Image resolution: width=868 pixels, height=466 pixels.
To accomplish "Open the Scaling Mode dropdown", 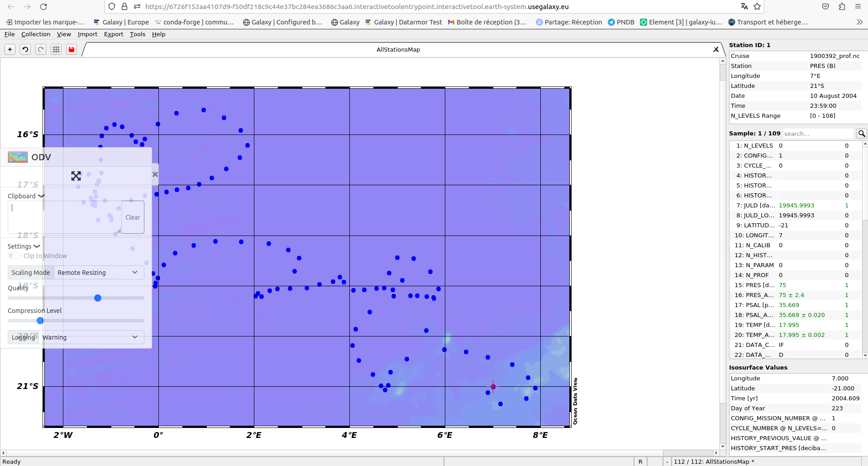I will 99,273.
